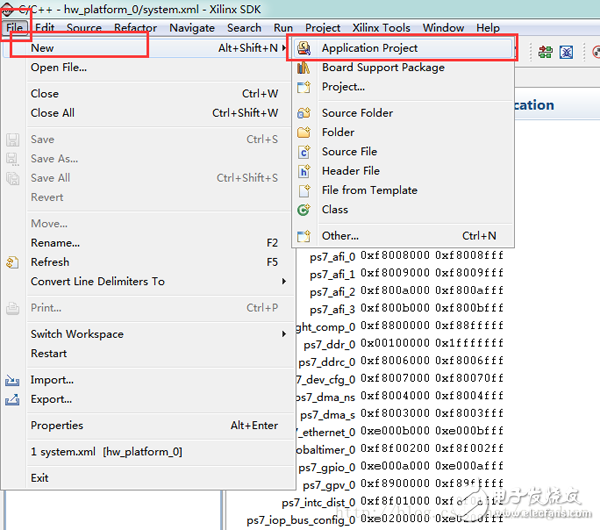Screen dimensions: 600x530
Task: Create a new Class
Action: pyautogui.click(x=334, y=210)
